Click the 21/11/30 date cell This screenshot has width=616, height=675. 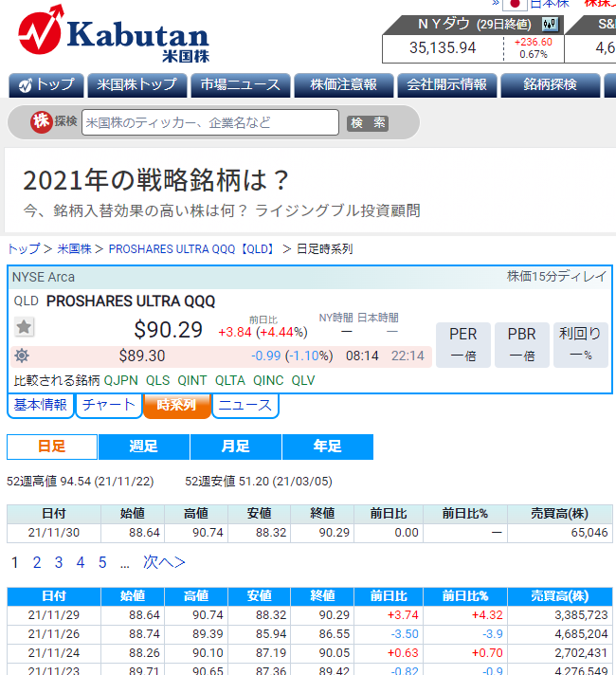pyautogui.click(x=54, y=533)
